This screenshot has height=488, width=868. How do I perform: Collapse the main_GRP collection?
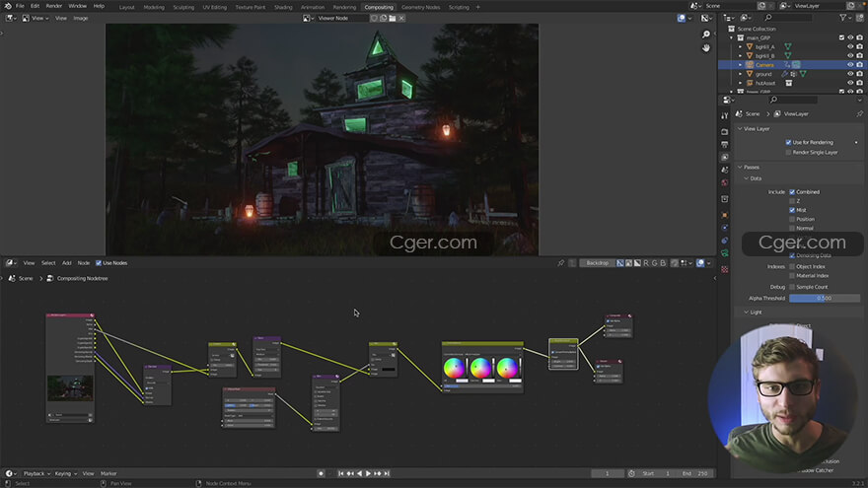(732, 37)
